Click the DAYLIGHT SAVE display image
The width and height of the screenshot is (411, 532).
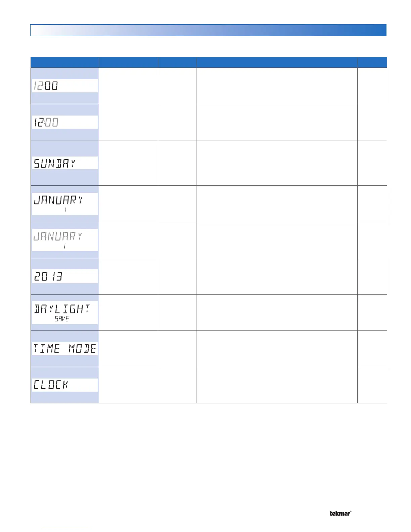pyautogui.click(x=64, y=312)
